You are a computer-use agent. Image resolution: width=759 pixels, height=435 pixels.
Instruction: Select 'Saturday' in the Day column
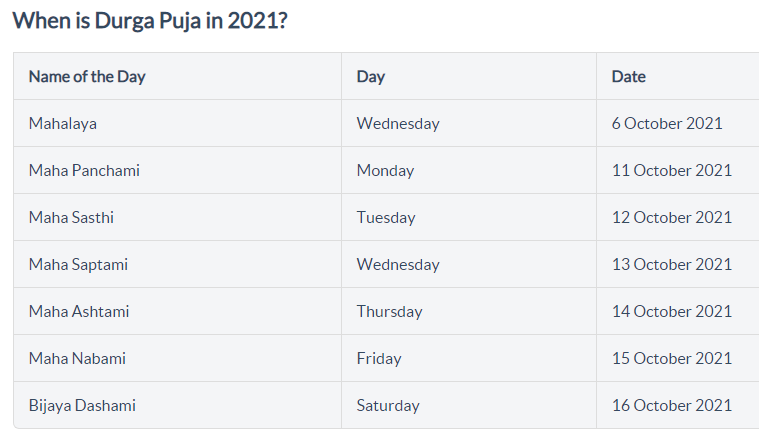(388, 406)
